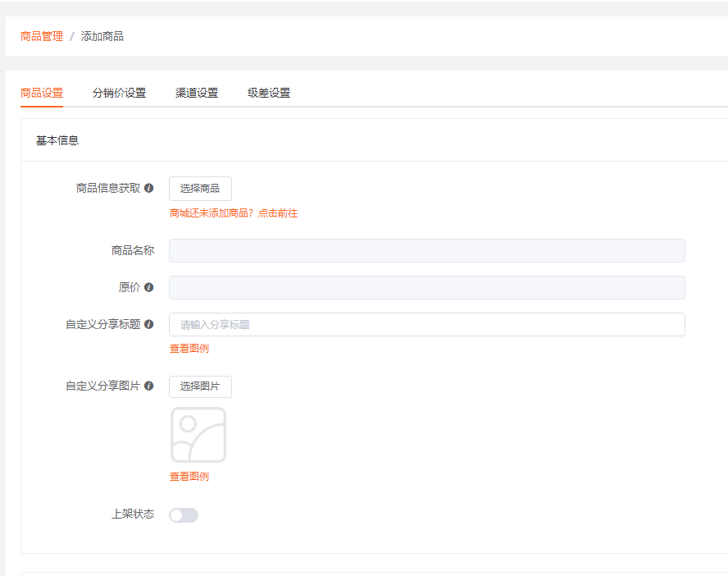Click info icon next to 原价

coord(148,287)
